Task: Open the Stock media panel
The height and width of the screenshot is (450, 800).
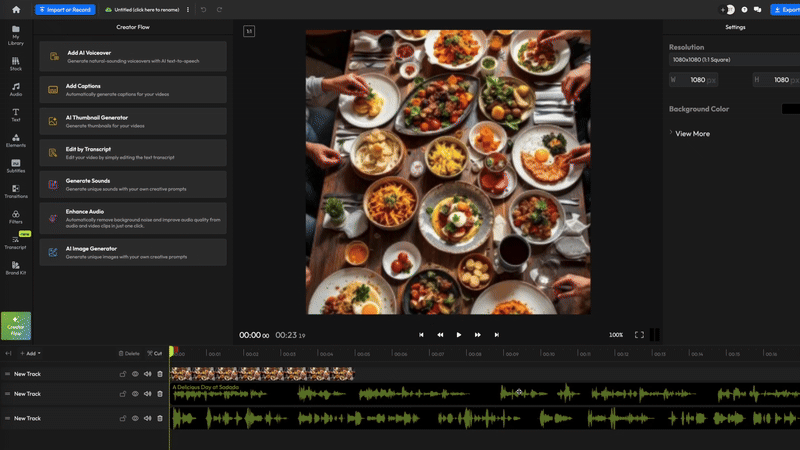Action: coord(16,63)
